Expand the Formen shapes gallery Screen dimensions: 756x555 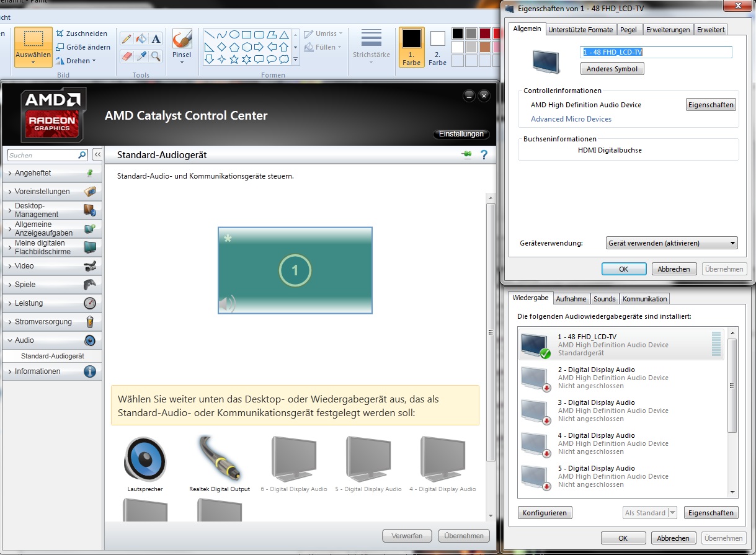click(296, 60)
